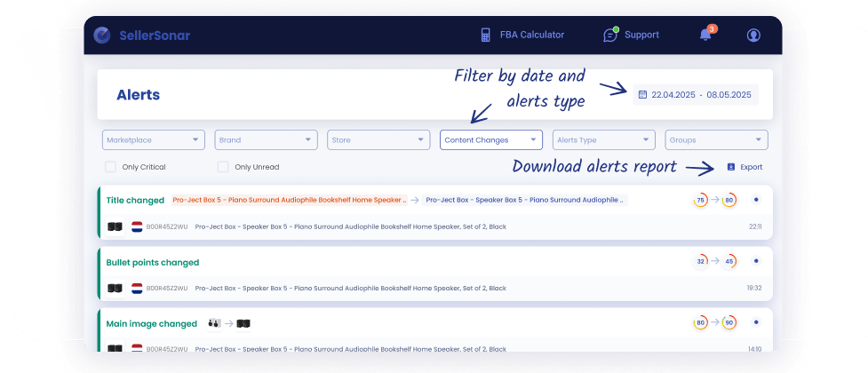The height and width of the screenshot is (373, 868).
Task: Enable the Only Critical checkbox
Action: (x=110, y=167)
